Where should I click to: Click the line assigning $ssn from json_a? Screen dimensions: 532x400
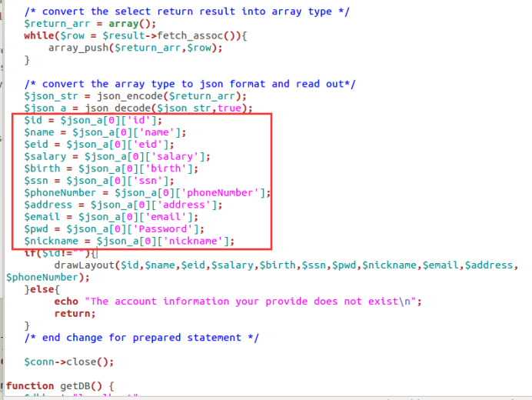pyautogui.click(x=99, y=181)
